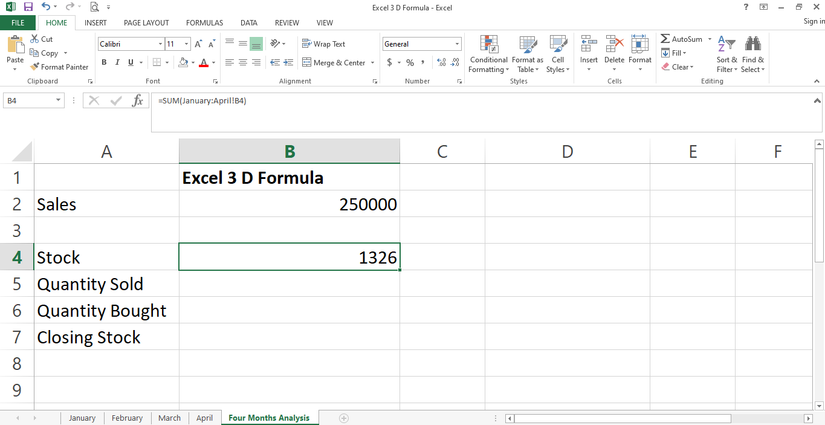Click the Format Painter brush icon

(x=34, y=67)
